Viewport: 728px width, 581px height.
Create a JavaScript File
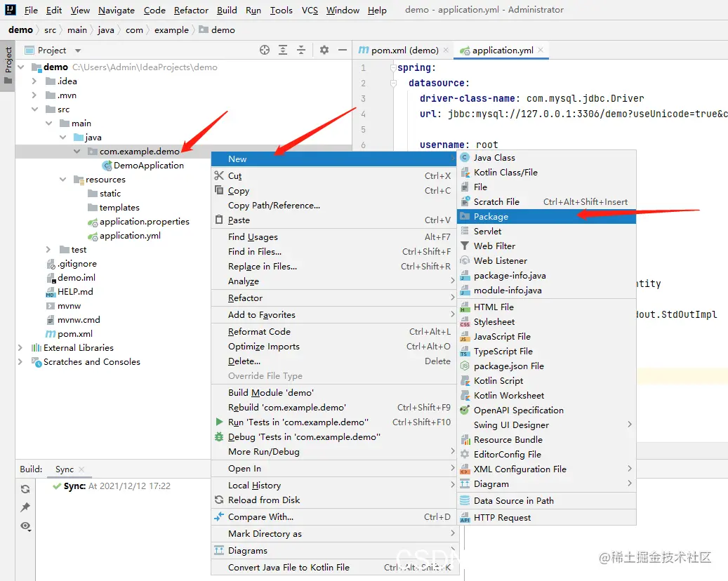(x=546, y=337)
